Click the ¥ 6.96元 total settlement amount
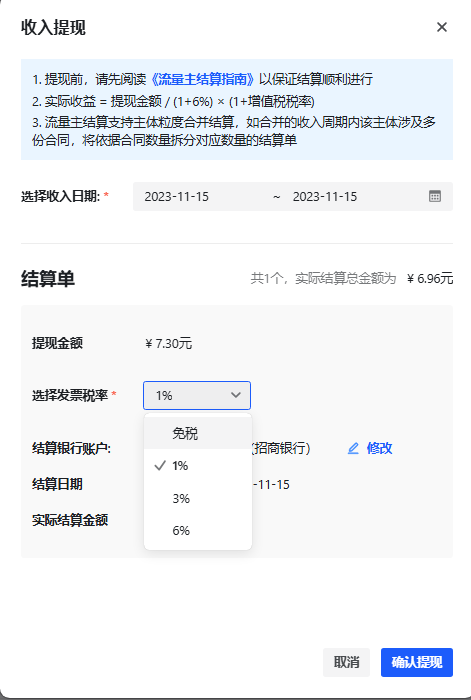This screenshot has width=471, height=700. tap(430, 279)
